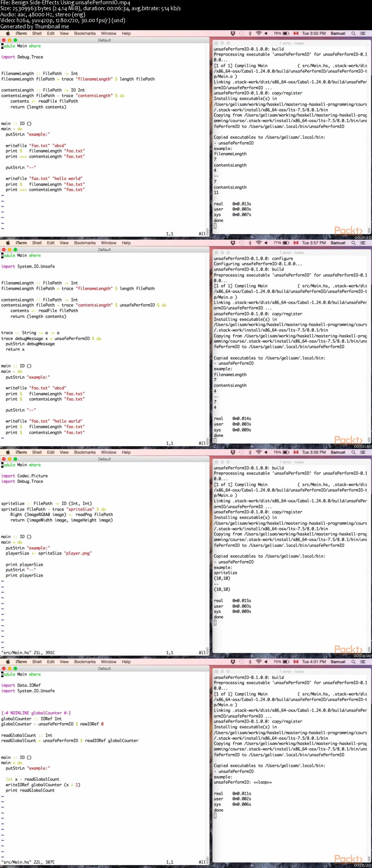This screenshot has width=372, height=868.
Task: Open Spotlight search in the 4:01 PM menu bar
Action: [353, 662]
